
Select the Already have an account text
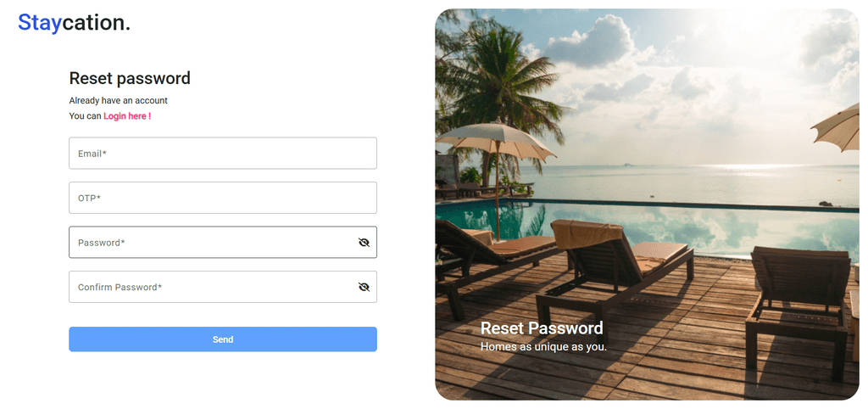click(119, 100)
